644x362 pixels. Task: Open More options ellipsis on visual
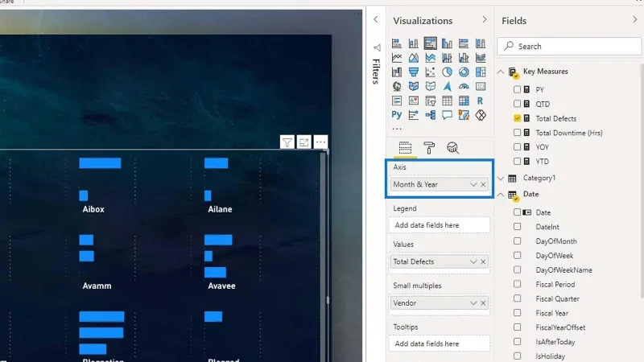point(320,142)
